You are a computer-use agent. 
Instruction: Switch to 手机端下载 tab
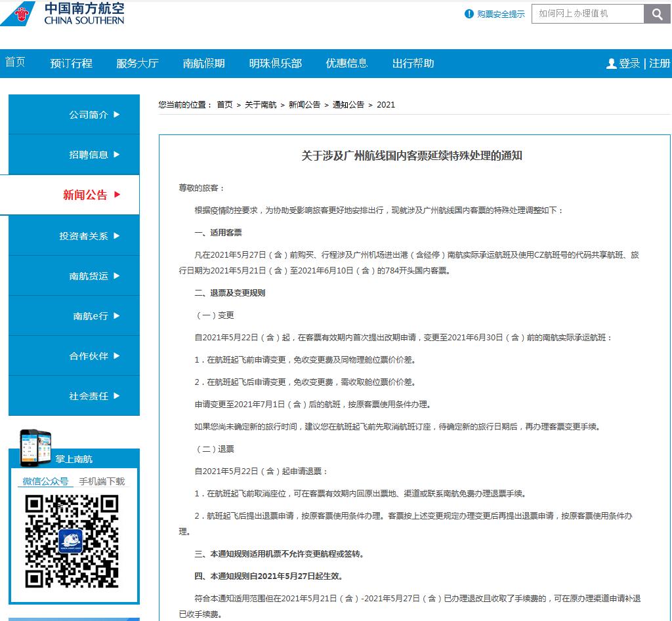pyautogui.click(x=102, y=481)
